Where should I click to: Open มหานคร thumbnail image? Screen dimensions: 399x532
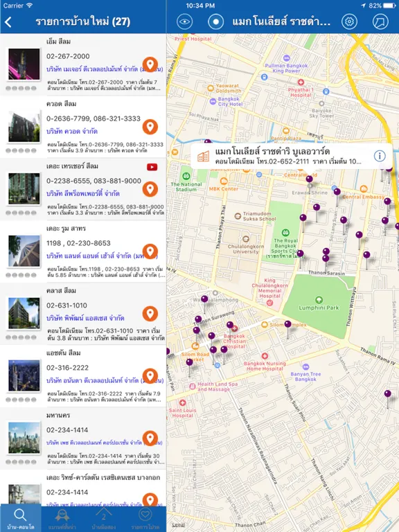coord(24,438)
